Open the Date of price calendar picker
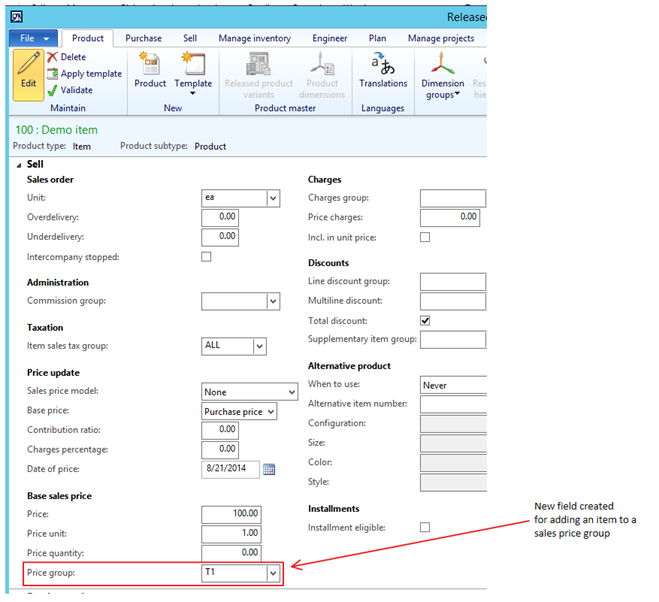 point(268,469)
